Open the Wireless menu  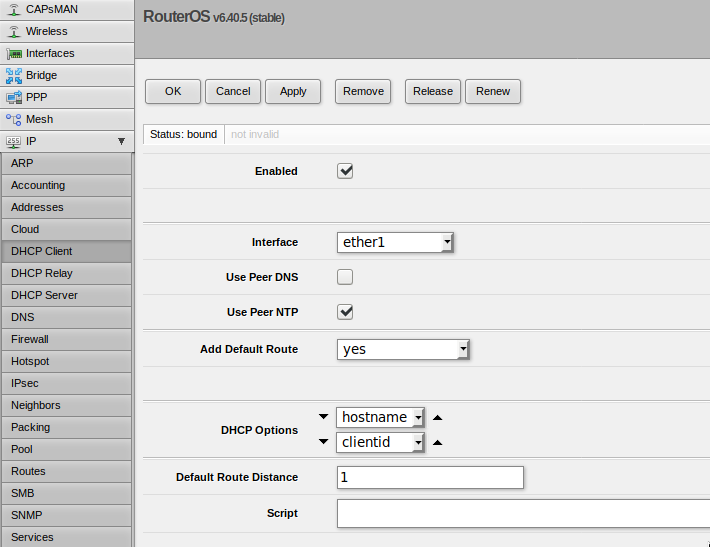67,31
